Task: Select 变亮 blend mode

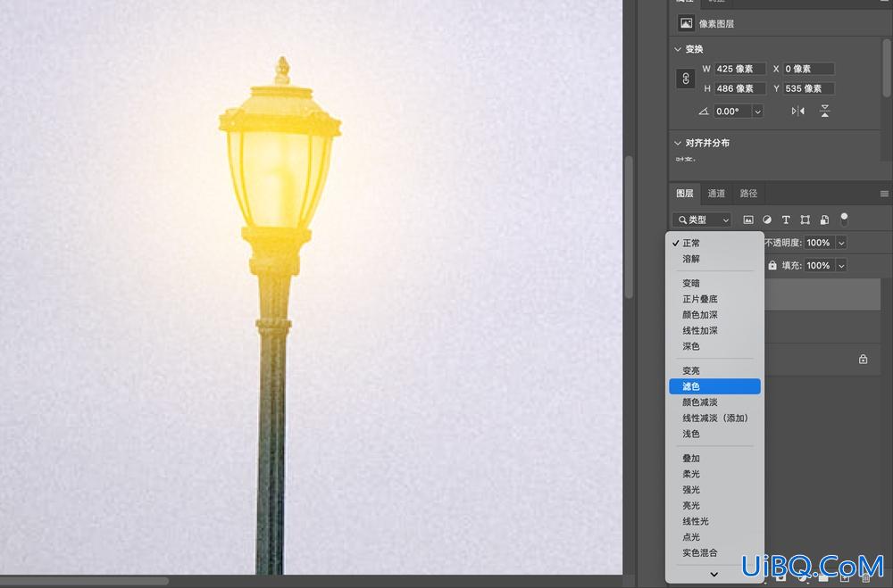Action: pos(714,370)
